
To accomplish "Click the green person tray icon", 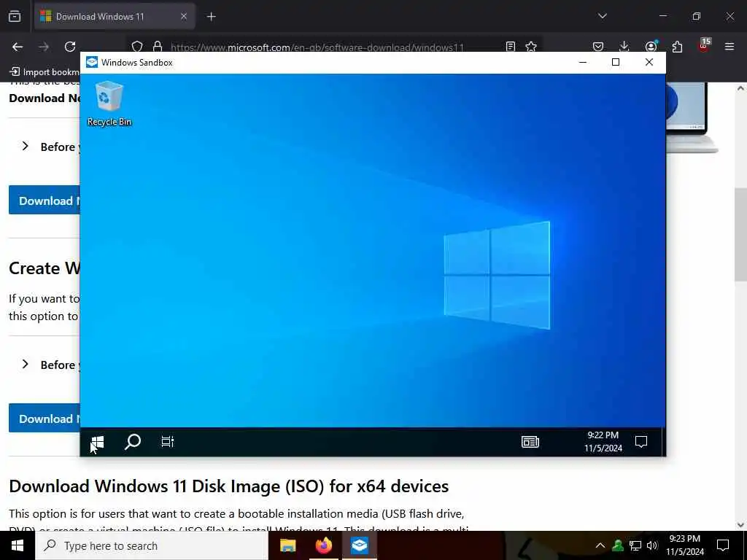I will 618,545.
